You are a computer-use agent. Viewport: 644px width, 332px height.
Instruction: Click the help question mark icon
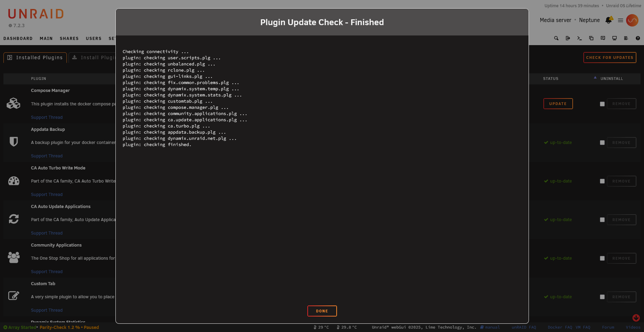click(x=638, y=38)
